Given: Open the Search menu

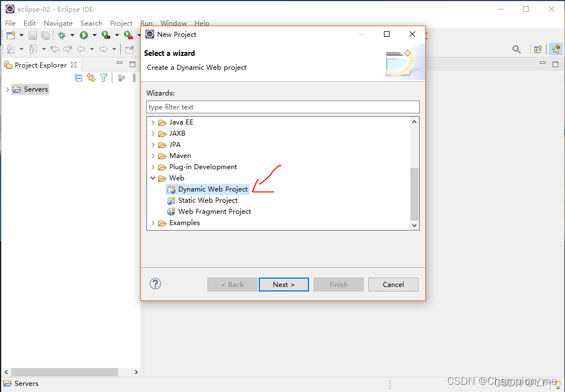Looking at the screenshot, I should 91,23.
